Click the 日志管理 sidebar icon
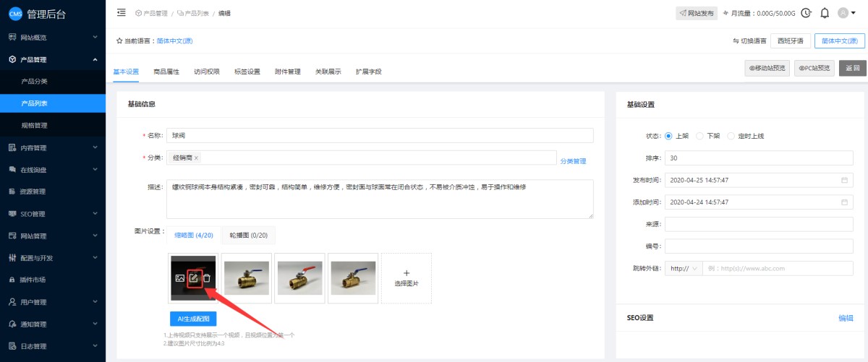Image resolution: width=868 pixels, height=362 pixels. pos(12,346)
